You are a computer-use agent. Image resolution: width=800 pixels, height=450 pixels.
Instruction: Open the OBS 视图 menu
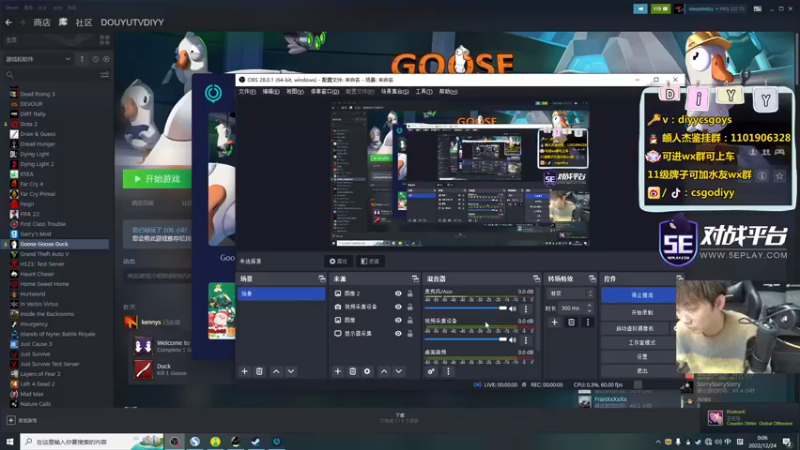[x=294, y=92]
